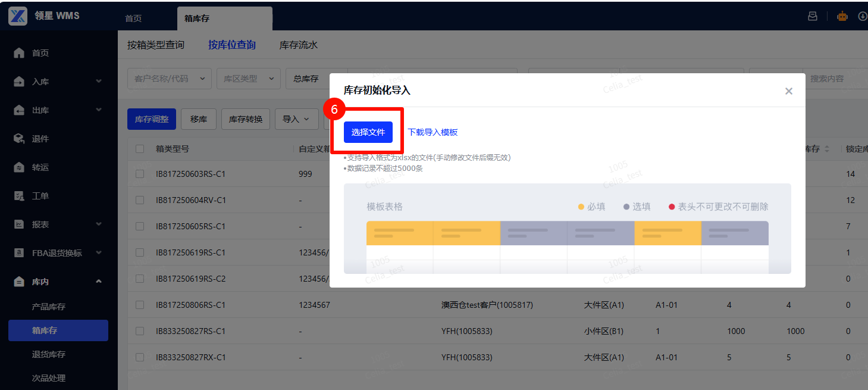Check the row IB817250605RS-C1

coord(140,226)
